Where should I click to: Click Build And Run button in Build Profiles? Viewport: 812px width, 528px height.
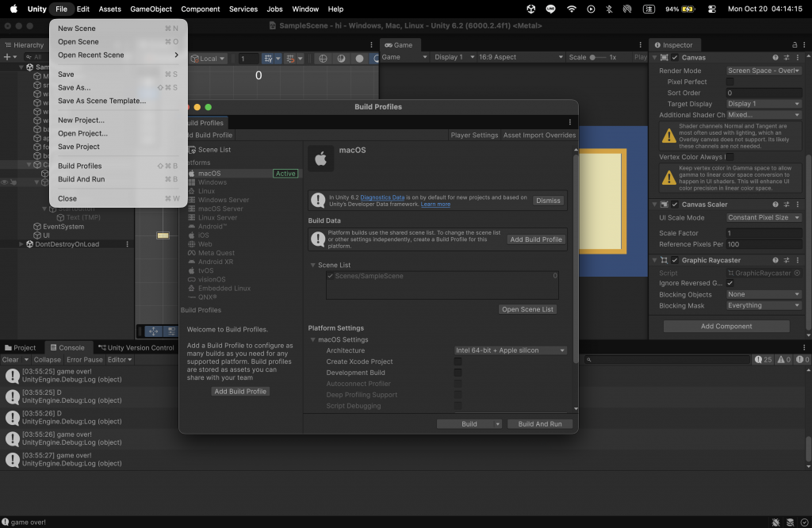[x=539, y=424]
